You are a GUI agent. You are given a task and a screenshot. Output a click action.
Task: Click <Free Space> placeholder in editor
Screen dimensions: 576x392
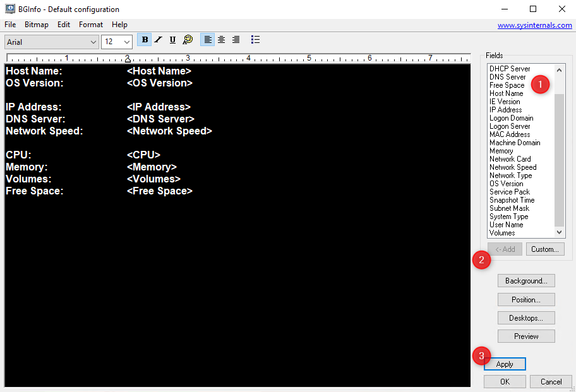[x=159, y=191]
